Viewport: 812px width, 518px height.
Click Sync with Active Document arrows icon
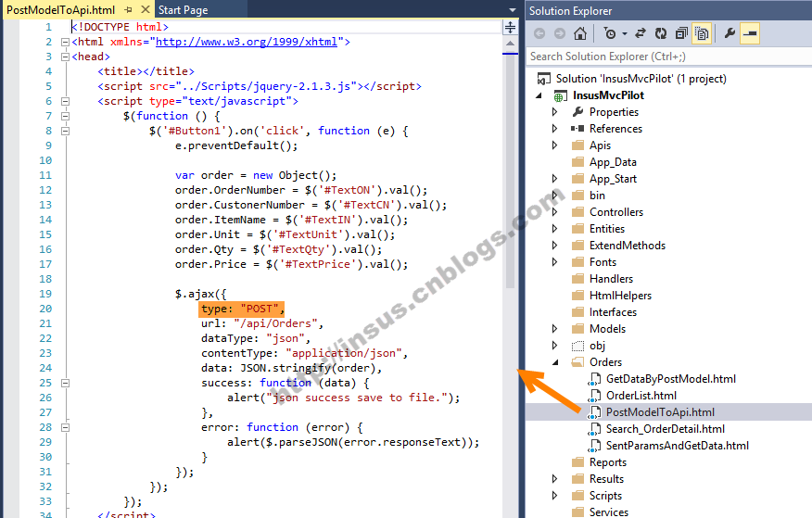(x=641, y=33)
